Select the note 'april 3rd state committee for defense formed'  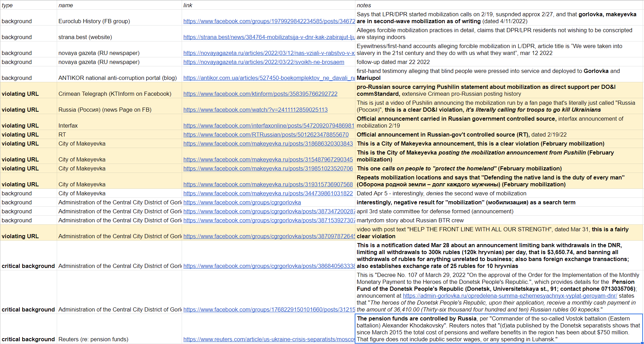499,211
